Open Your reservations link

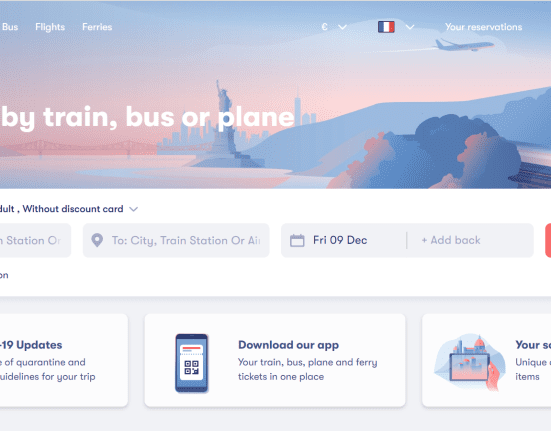(484, 27)
